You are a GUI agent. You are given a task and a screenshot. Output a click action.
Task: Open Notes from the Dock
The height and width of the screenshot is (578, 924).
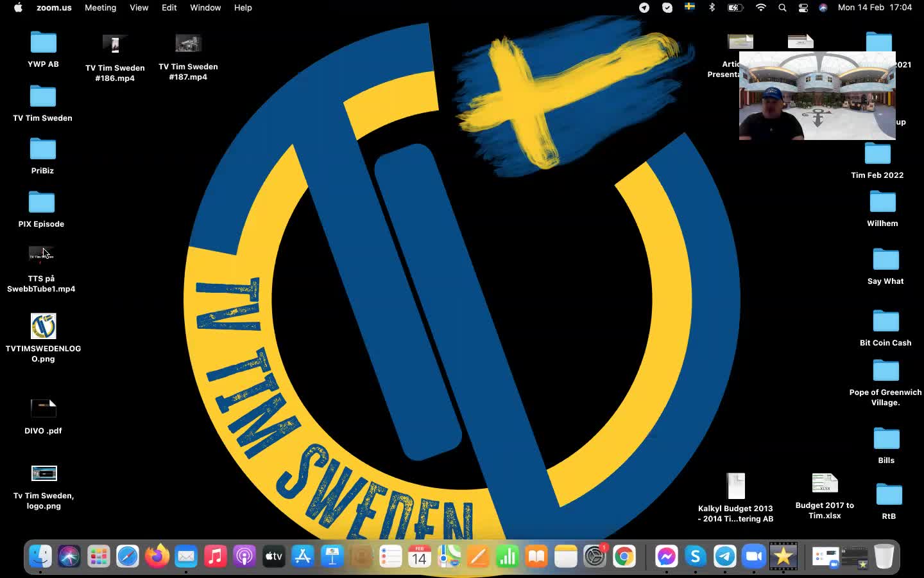[x=566, y=556]
